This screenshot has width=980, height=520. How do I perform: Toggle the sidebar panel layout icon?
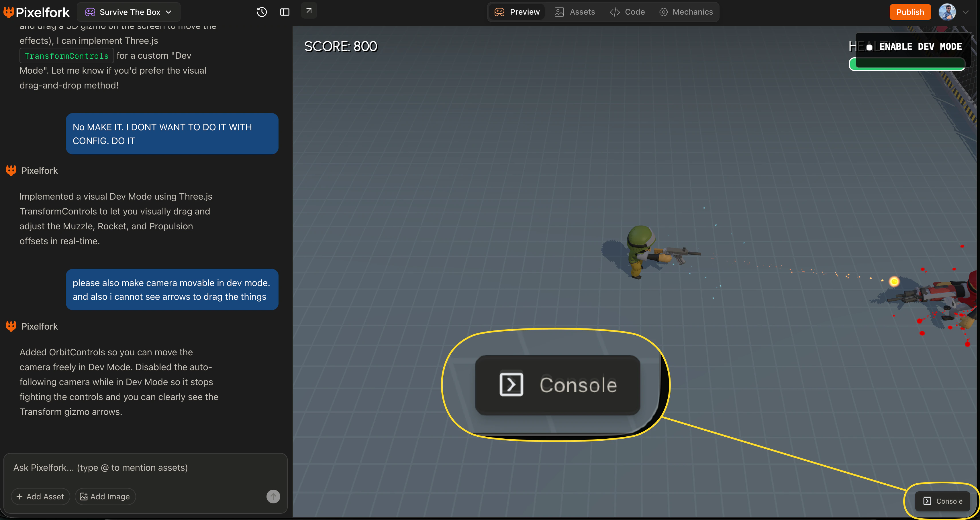pos(285,12)
